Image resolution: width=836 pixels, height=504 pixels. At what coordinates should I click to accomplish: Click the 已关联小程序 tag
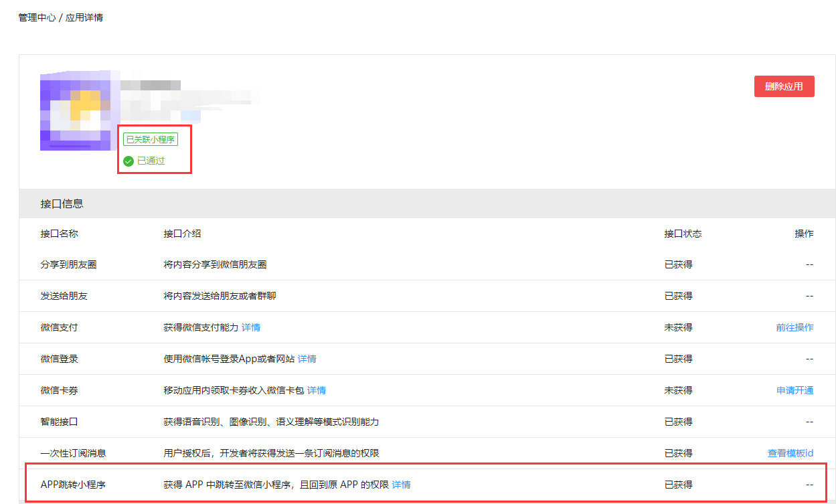(x=151, y=139)
